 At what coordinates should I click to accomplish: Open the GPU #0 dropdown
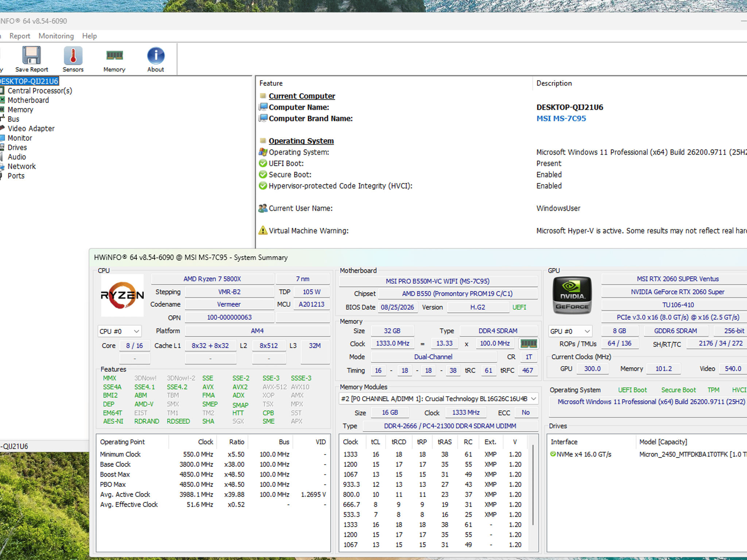pyautogui.click(x=570, y=331)
